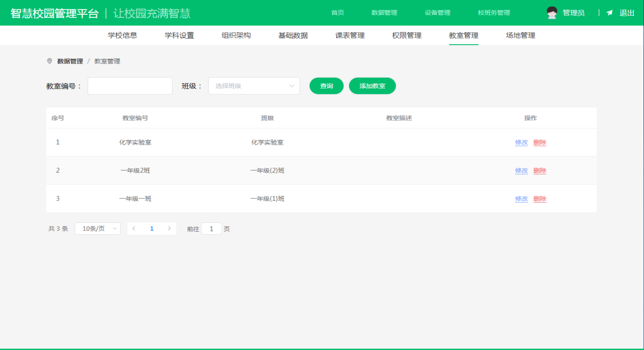Click the location pin breadcrumb icon
The width and height of the screenshot is (644, 350).
tap(50, 61)
